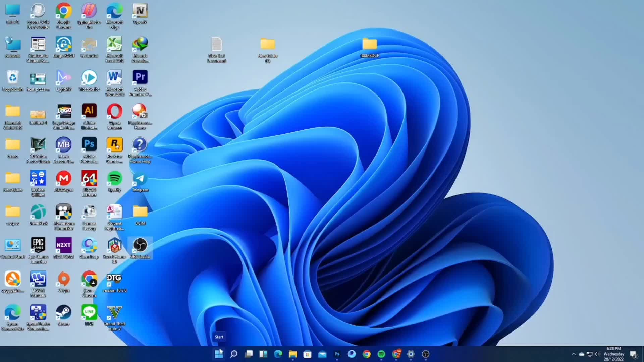Open Microsoft Store from the taskbar

pos(308,354)
